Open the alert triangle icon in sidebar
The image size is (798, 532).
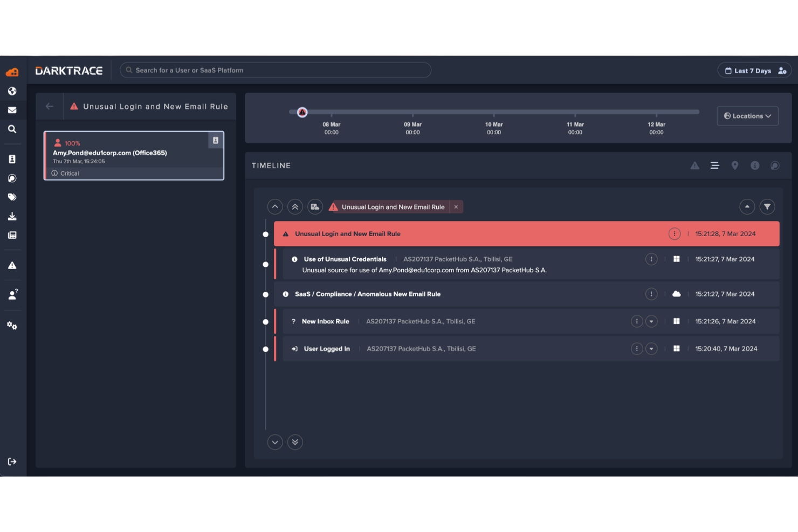12,265
